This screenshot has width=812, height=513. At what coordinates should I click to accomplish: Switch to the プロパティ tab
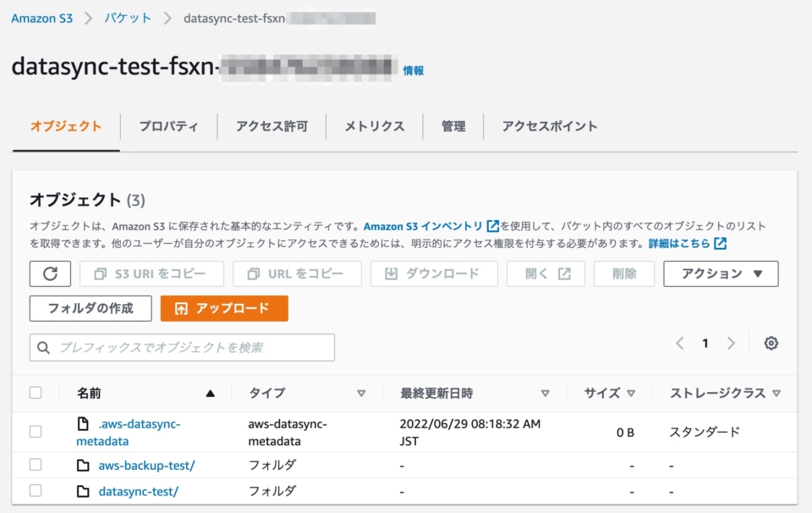[x=169, y=125]
